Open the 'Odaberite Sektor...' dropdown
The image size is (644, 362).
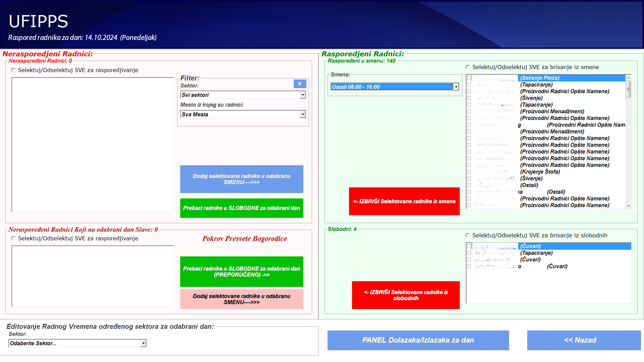[143, 343]
